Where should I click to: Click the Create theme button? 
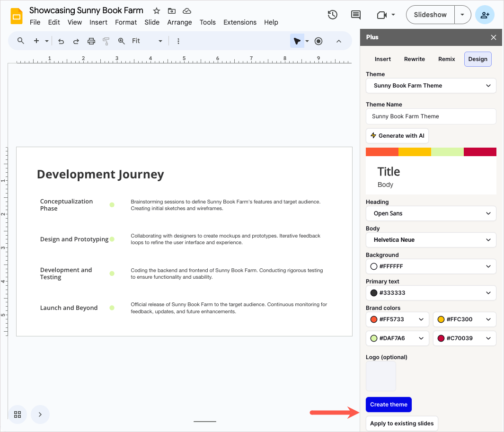[x=389, y=405]
